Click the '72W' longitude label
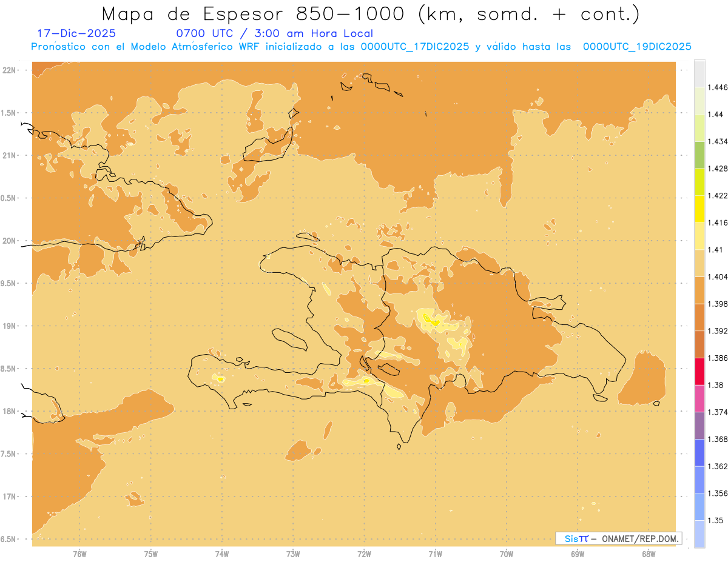This screenshot has width=728, height=562. coord(365,554)
